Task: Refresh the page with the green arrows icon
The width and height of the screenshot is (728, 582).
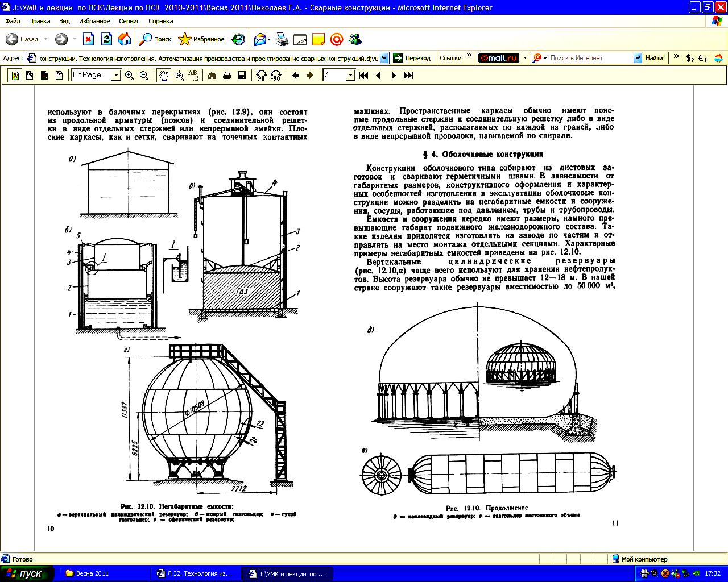Action: coord(106,39)
